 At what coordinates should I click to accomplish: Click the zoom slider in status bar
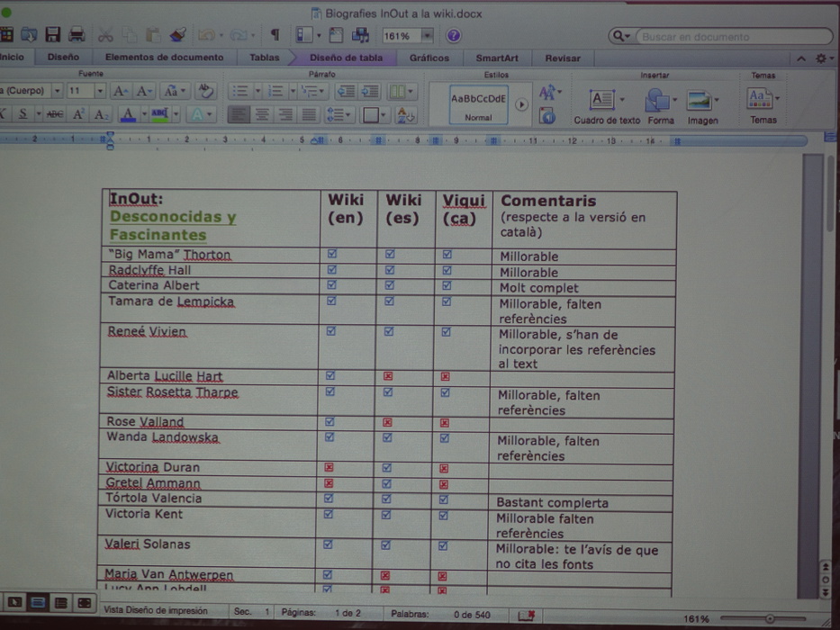[x=769, y=618]
